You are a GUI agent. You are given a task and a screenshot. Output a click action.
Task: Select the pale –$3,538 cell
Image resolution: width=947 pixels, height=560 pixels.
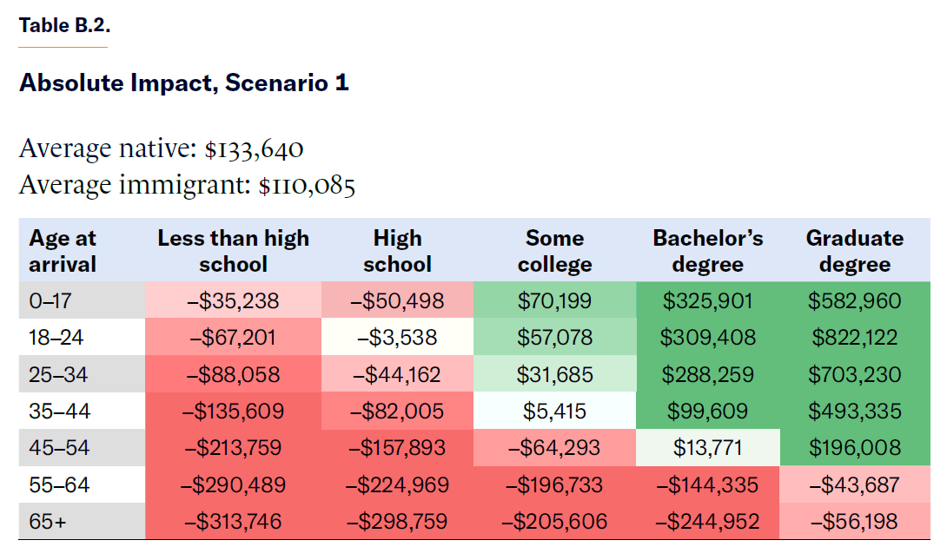pos(397,337)
